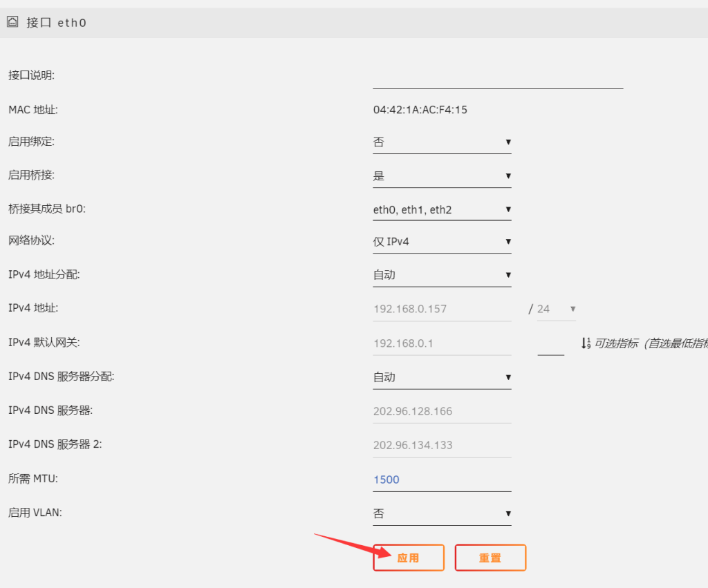Click the eth0 interface icon in header

click(x=12, y=22)
